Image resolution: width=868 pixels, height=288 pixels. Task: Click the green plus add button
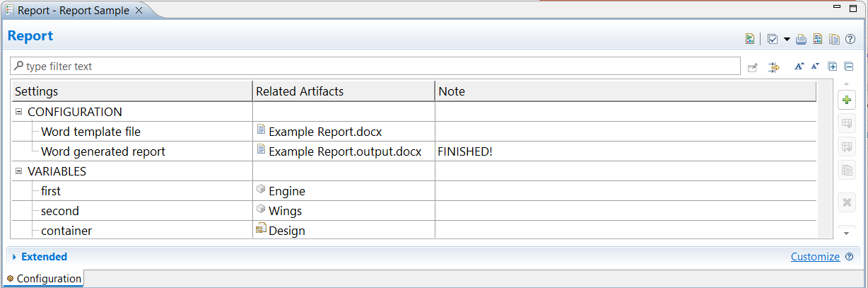[847, 100]
